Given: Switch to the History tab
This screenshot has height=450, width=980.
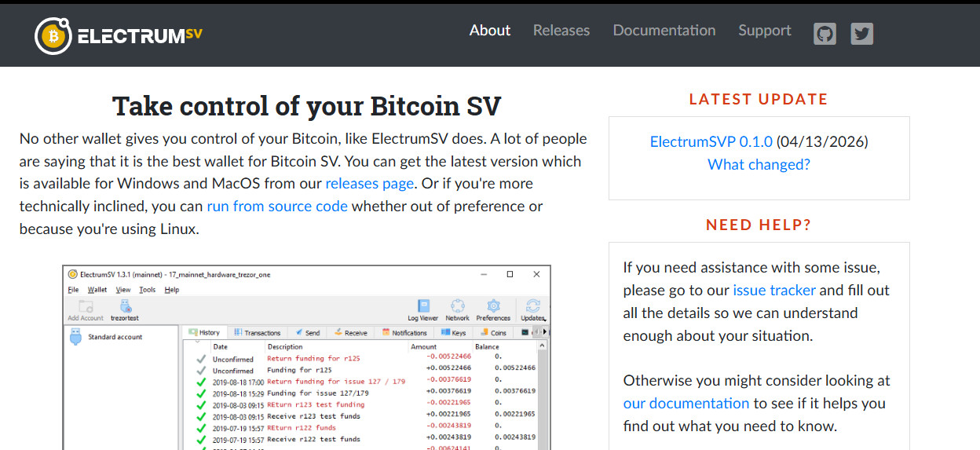Looking at the screenshot, I should 204,333.
